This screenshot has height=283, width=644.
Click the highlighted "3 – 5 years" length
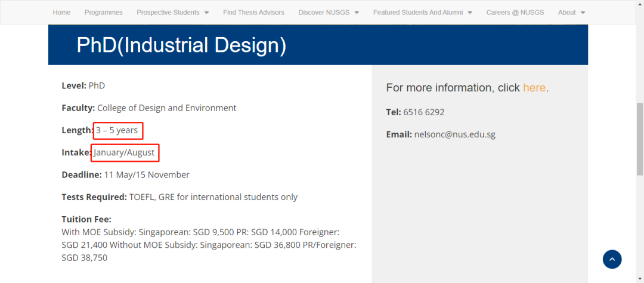click(117, 130)
